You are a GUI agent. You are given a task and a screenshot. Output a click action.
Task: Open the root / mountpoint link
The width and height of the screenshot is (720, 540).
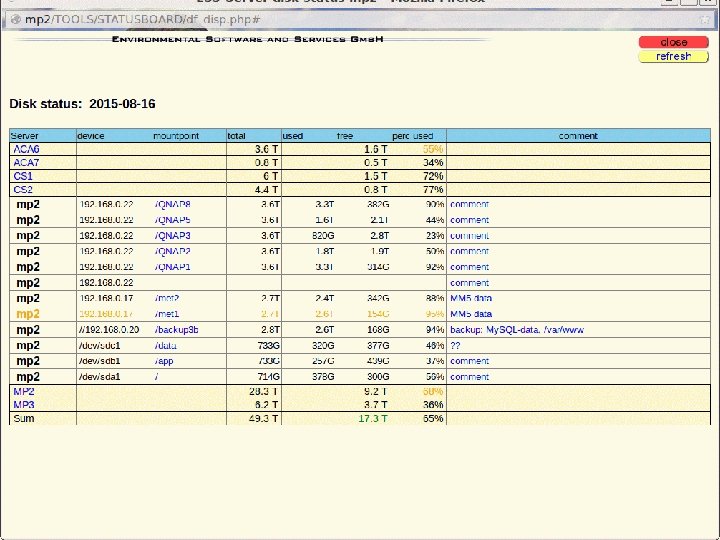point(157,377)
